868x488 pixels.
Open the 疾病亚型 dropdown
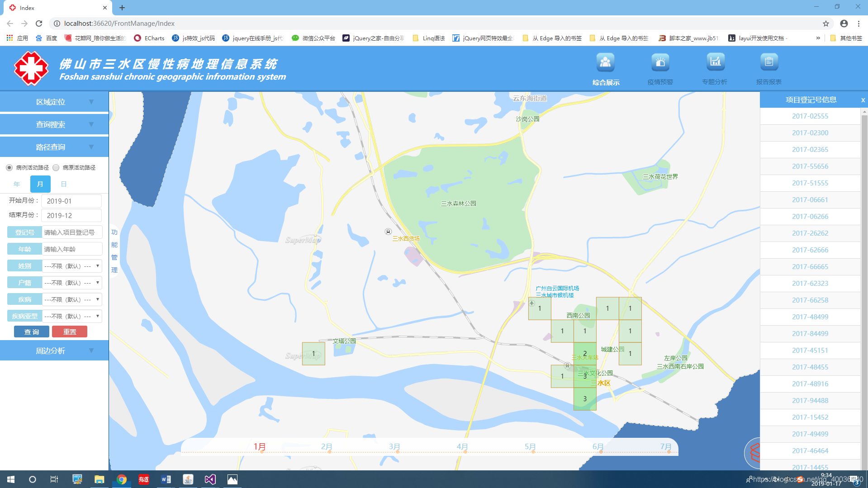pos(72,316)
